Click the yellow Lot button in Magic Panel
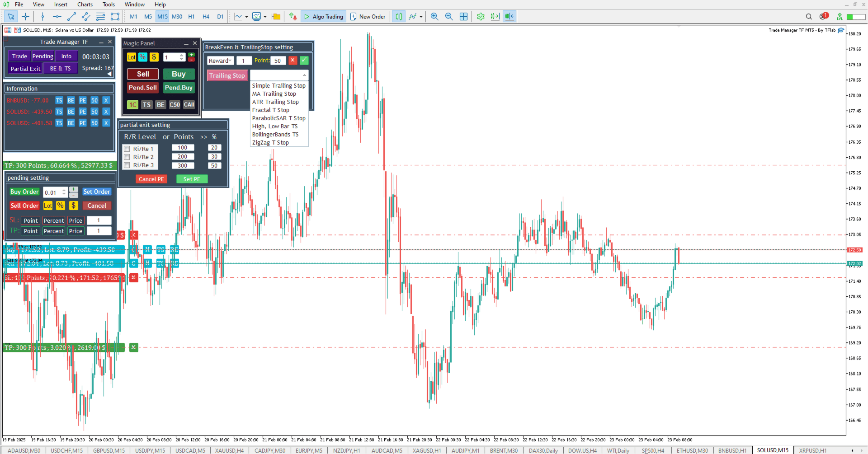The height and width of the screenshot is (454, 868). 132,57
